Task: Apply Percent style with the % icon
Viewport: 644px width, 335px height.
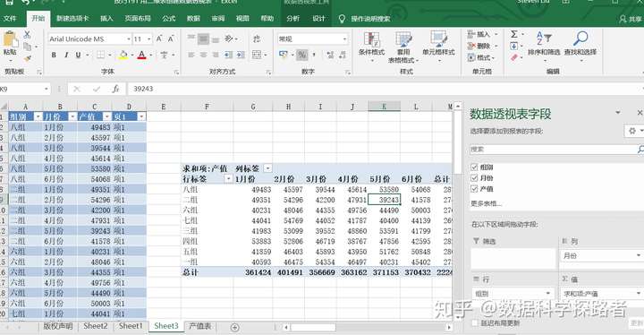Action: [302, 55]
